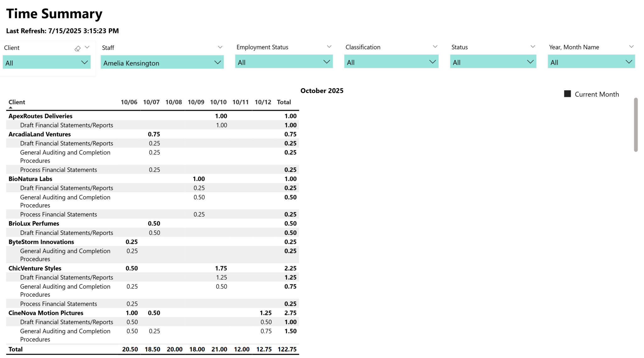This screenshot has width=644, height=358.
Task: Sort by the 10/11 column header
Action: 241,102
